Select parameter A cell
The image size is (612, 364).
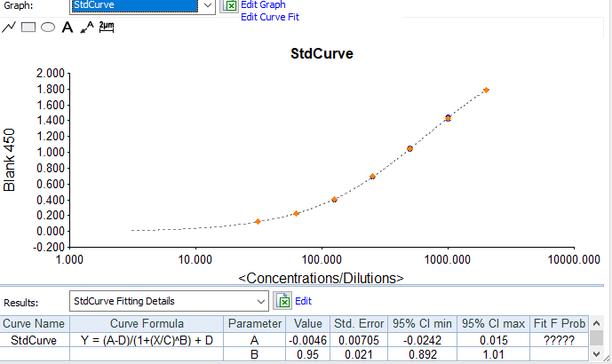tap(254, 340)
